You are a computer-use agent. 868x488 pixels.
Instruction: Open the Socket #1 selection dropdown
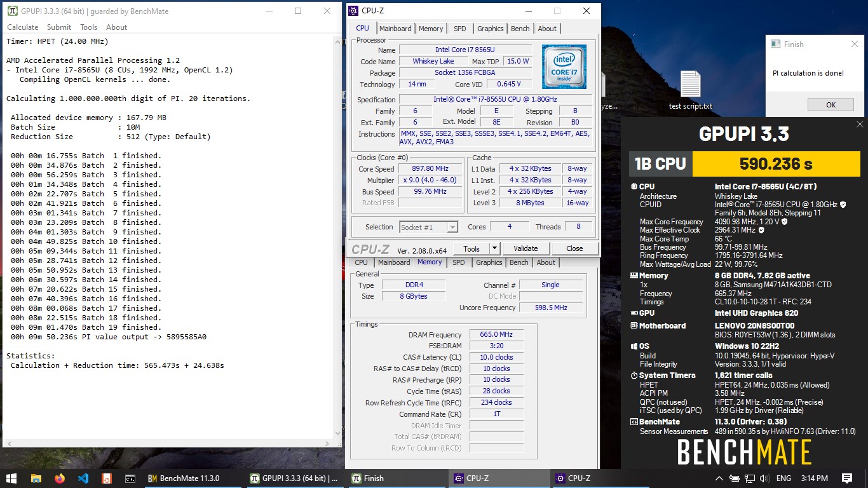tap(429, 227)
